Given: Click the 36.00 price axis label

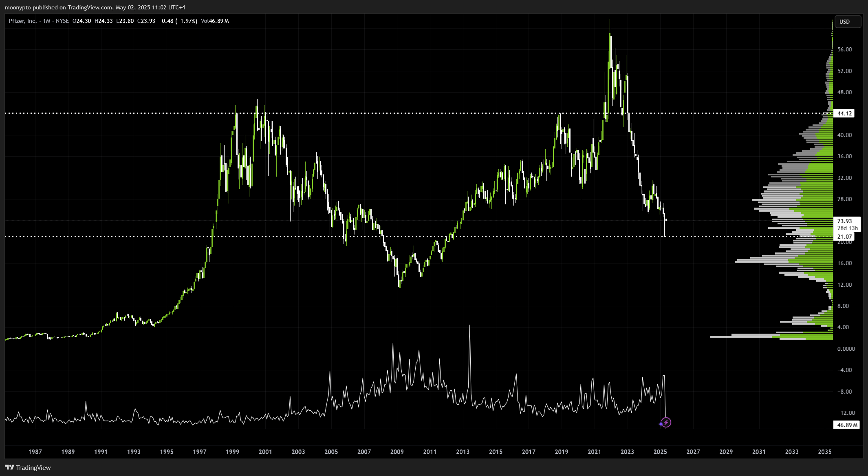Looking at the screenshot, I should 845,156.
